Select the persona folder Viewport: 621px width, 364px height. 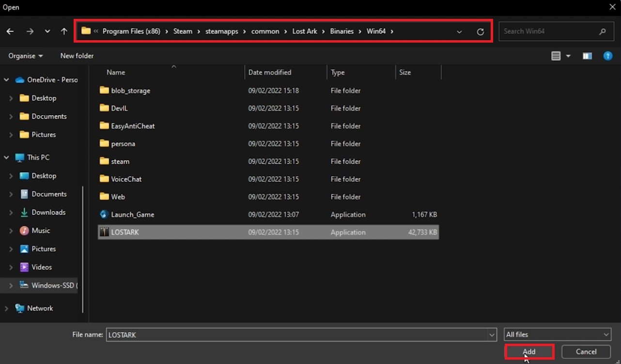123,144
